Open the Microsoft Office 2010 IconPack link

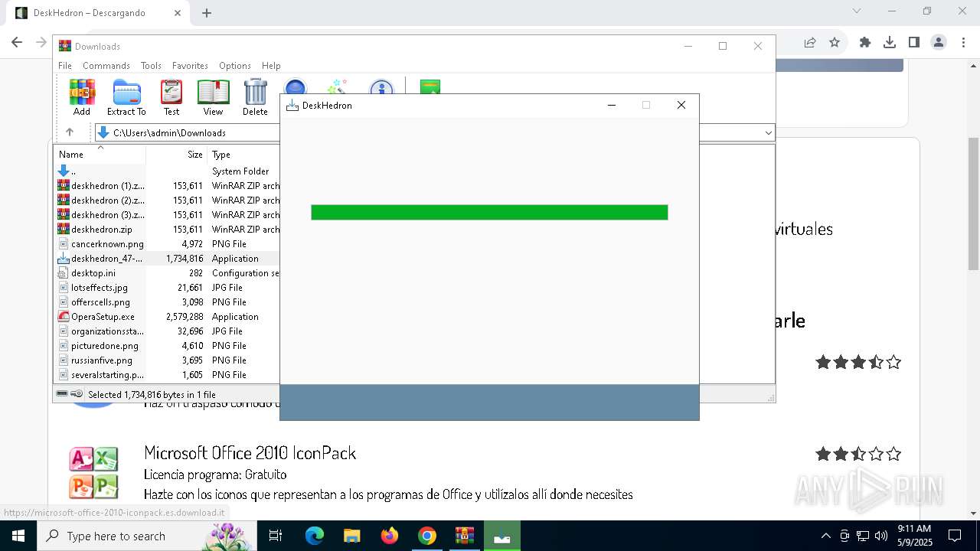[250, 453]
